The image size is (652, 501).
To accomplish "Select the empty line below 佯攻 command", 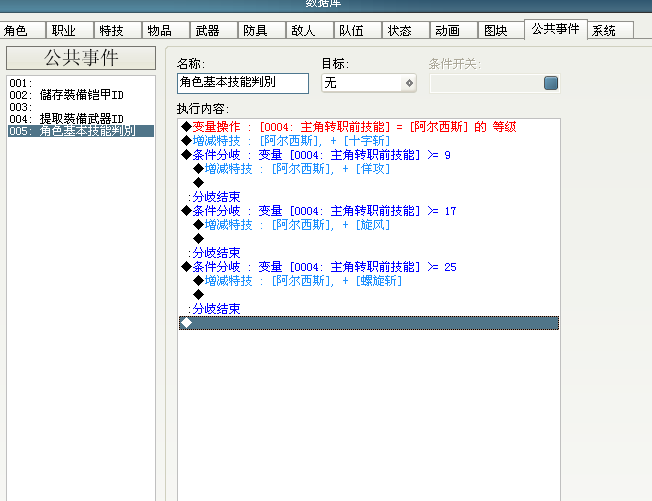I will pyautogui.click(x=368, y=183).
